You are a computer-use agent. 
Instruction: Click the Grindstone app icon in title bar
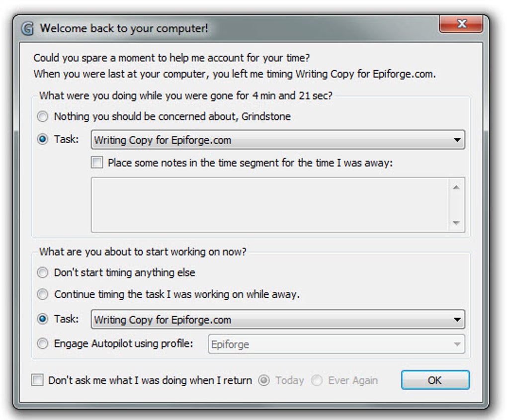click(28, 28)
